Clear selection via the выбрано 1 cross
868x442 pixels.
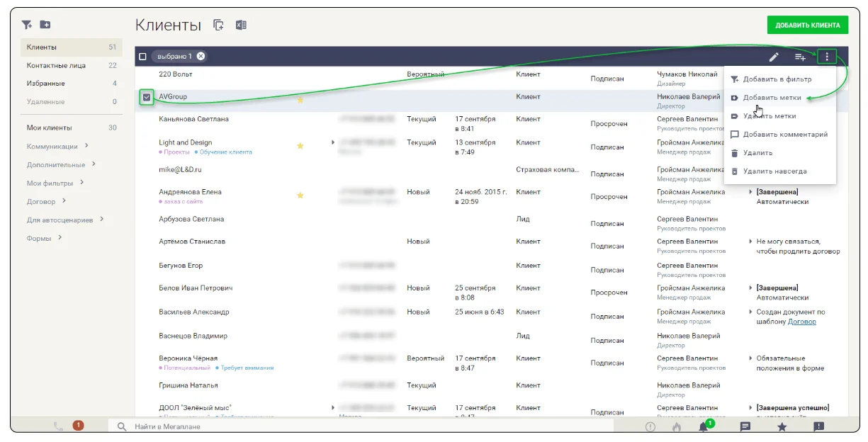201,57
